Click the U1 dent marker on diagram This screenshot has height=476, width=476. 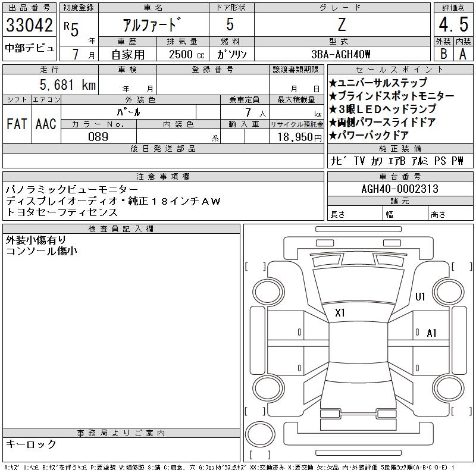tap(420, 296)
